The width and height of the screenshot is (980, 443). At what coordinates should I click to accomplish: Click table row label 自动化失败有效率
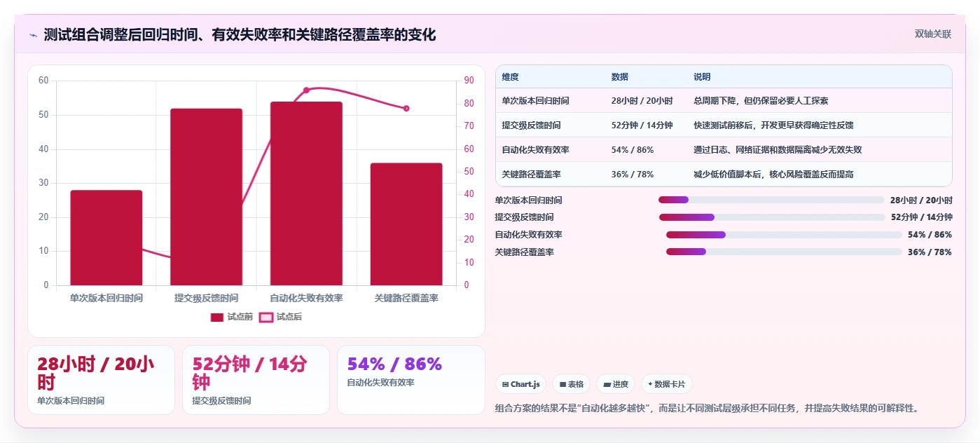click(x=535, y=150)
